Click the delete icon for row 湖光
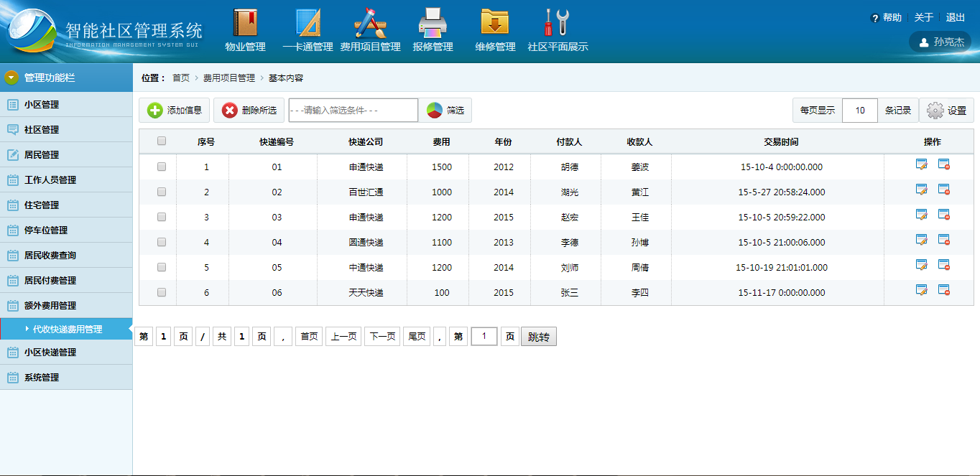The image size is (980, 476). pos(944,190)
